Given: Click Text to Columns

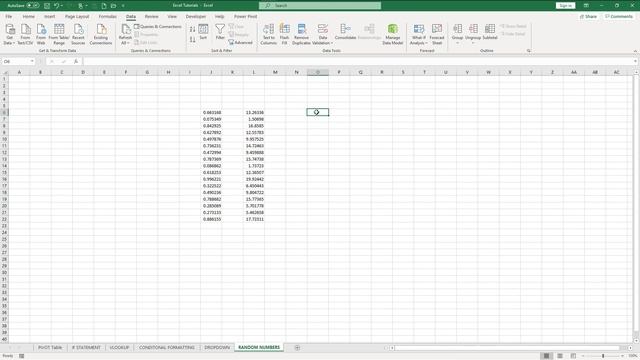Looking at the screenshot, I should click(x=269, y=34).
